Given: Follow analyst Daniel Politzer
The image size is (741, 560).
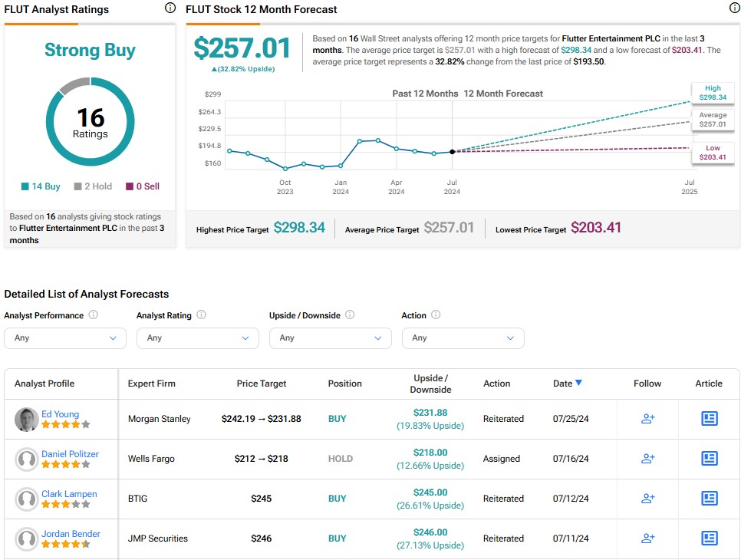Looking at the screenshot, I should click(x=647, y=459).
